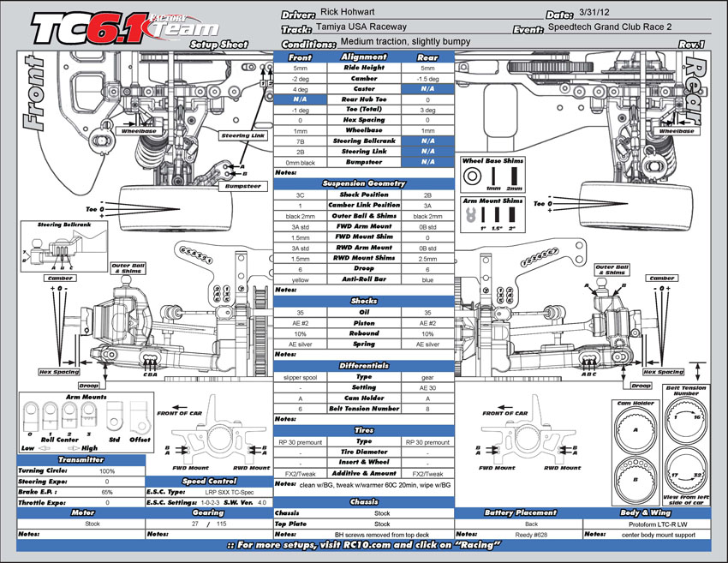Select the rear Additive & Amount value FX2/Tweak
This screenshot has height=563, width=728.
(427, 474)
